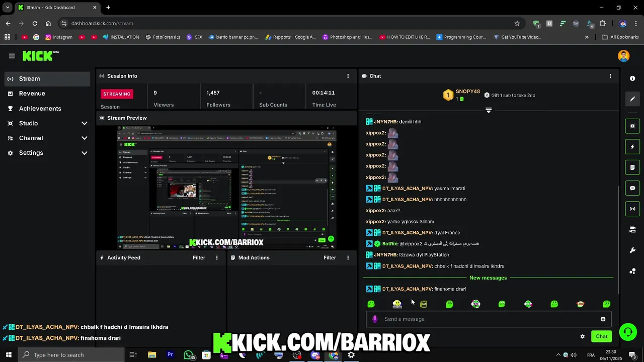This screenshot has width=644, height=362.
Task: Open Microsoft Store from the taskbar
Action: (206, 354)
